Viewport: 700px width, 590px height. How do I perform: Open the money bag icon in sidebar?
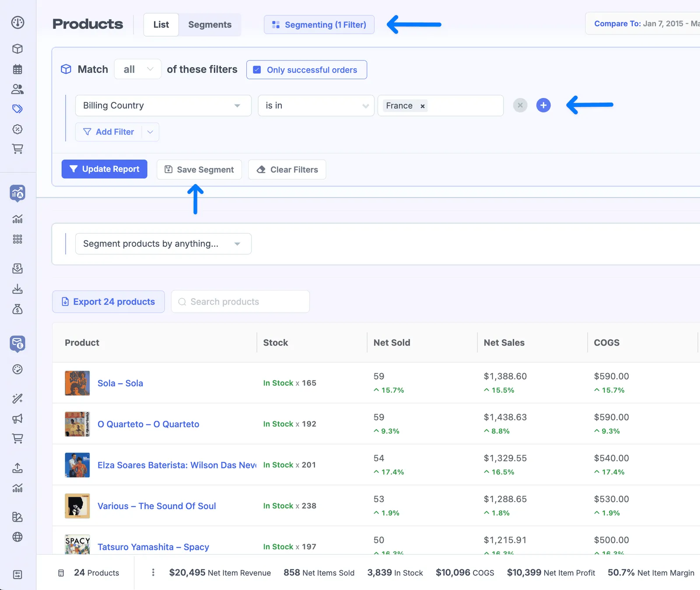pos(17,309)
